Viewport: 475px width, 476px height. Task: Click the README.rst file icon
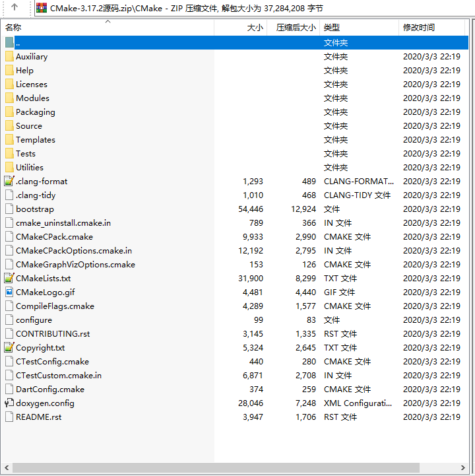[9, 417]
